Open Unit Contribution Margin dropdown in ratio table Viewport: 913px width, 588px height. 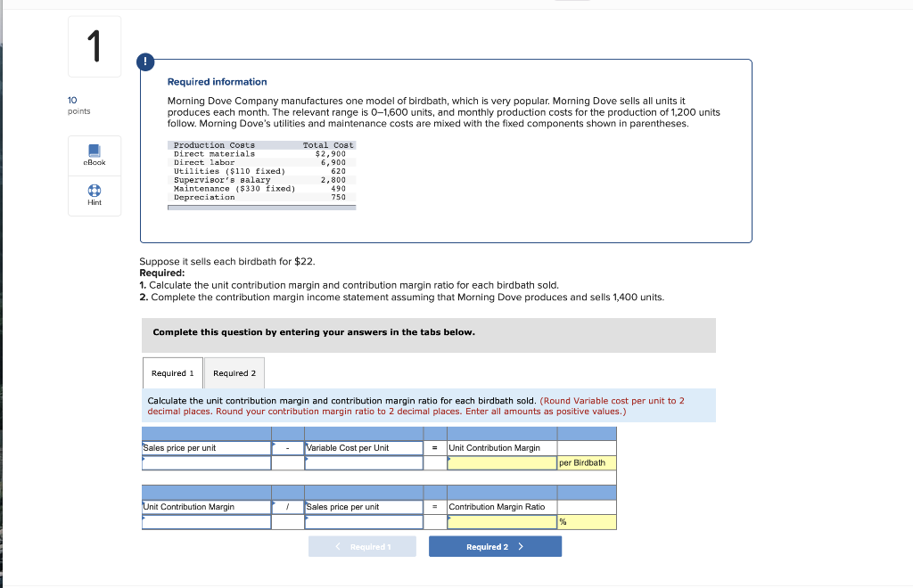pyautogui.click(x=206, y=507)
